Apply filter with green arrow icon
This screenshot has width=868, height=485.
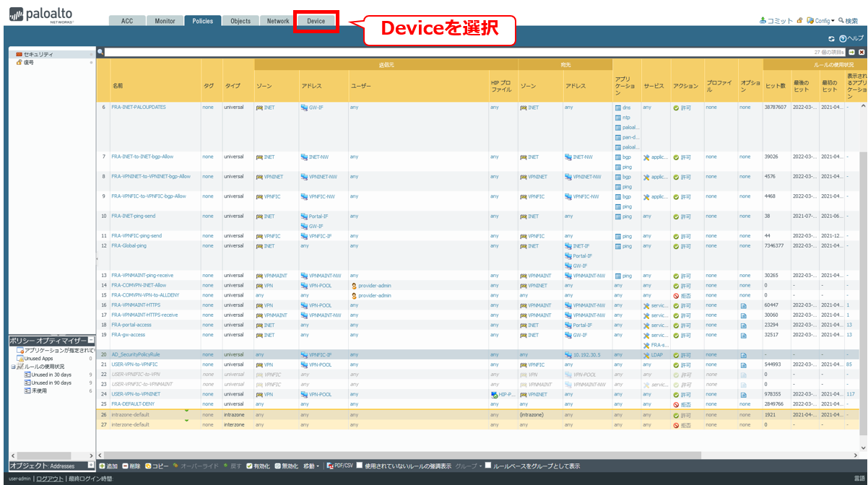point(851,52)
